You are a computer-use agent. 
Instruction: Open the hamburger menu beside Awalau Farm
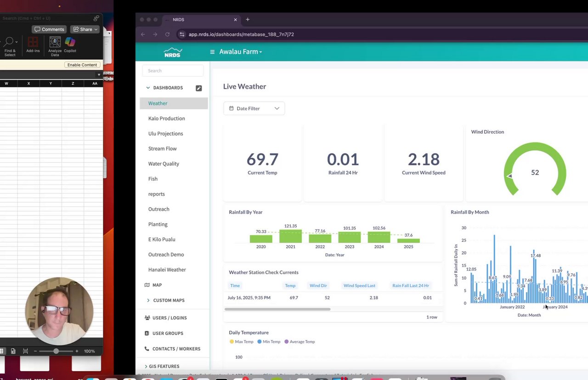(212, 52)
